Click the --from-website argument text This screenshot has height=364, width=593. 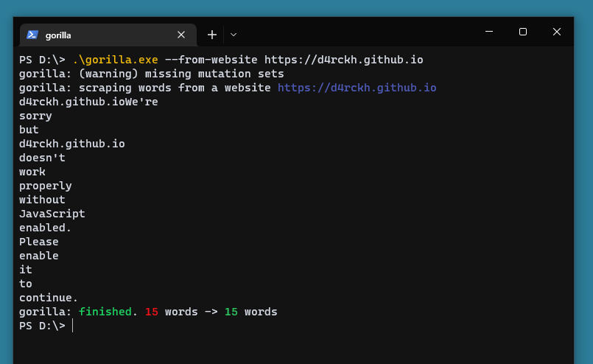pos(211,60)
